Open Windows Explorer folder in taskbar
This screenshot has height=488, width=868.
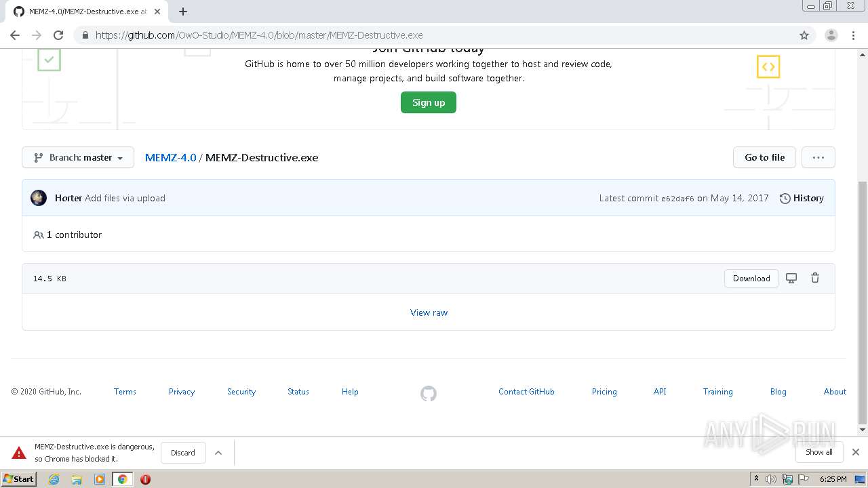(x=77, y=479)
